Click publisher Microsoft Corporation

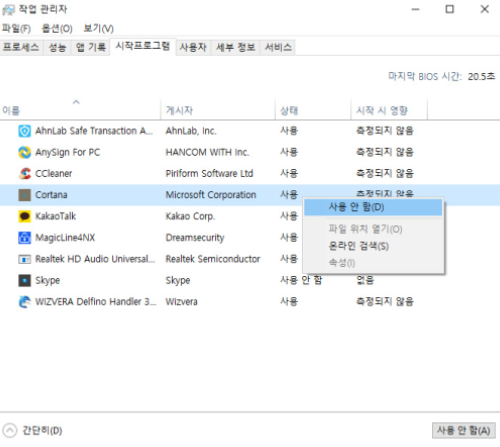tap(211, 195)
